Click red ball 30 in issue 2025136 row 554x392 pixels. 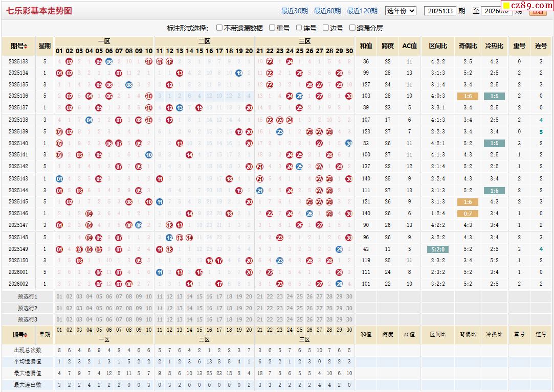pyautogui.click(x=349, y=96)
